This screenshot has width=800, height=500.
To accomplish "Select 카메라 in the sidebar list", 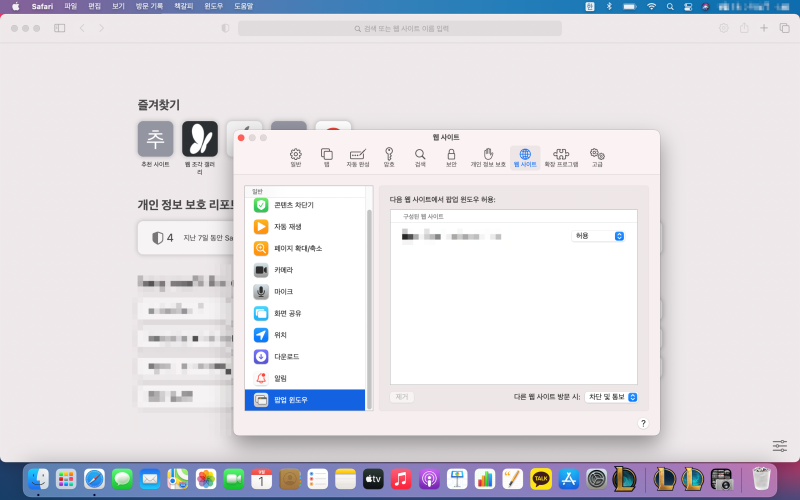I will [305, 270].
